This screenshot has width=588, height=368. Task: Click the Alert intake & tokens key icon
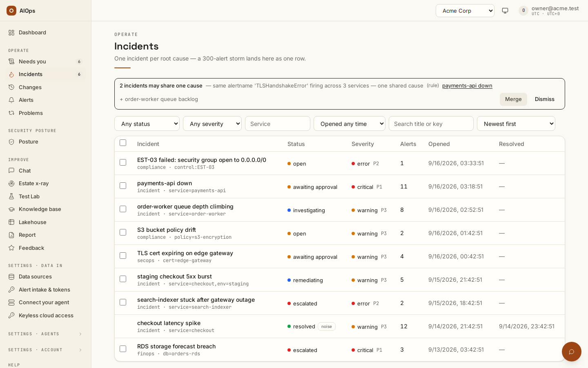pyautogui.click(x=11, y=289)
